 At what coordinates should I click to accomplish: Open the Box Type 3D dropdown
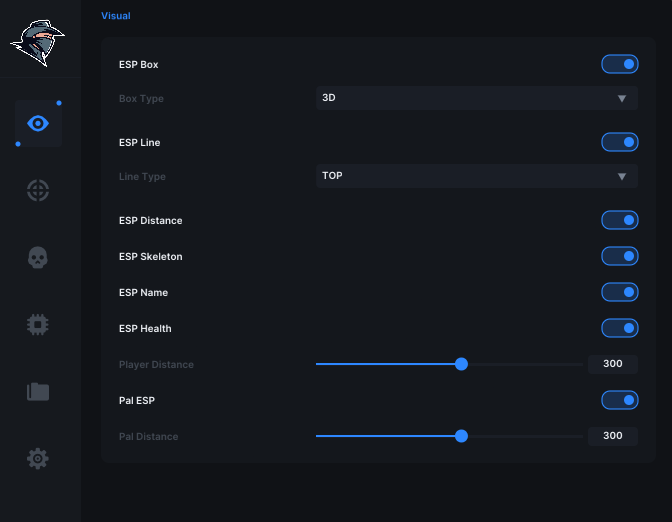pyautogui.click(x=477, y=98)
